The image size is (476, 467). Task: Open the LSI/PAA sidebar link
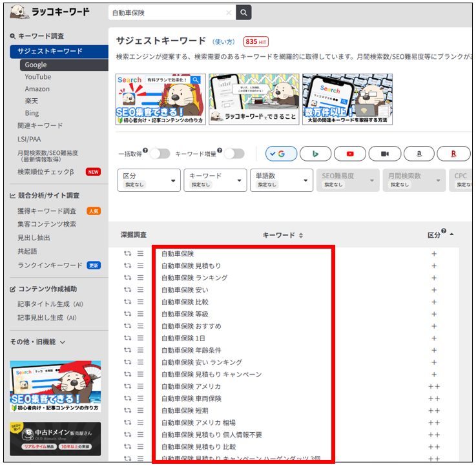(x=29, y=140)
